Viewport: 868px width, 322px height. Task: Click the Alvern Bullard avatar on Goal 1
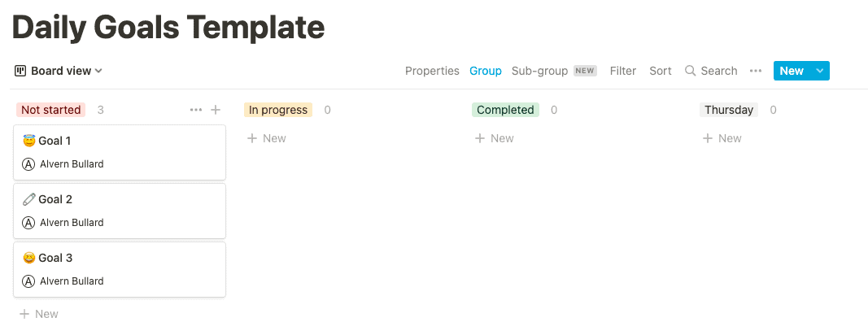click(28, 164)
